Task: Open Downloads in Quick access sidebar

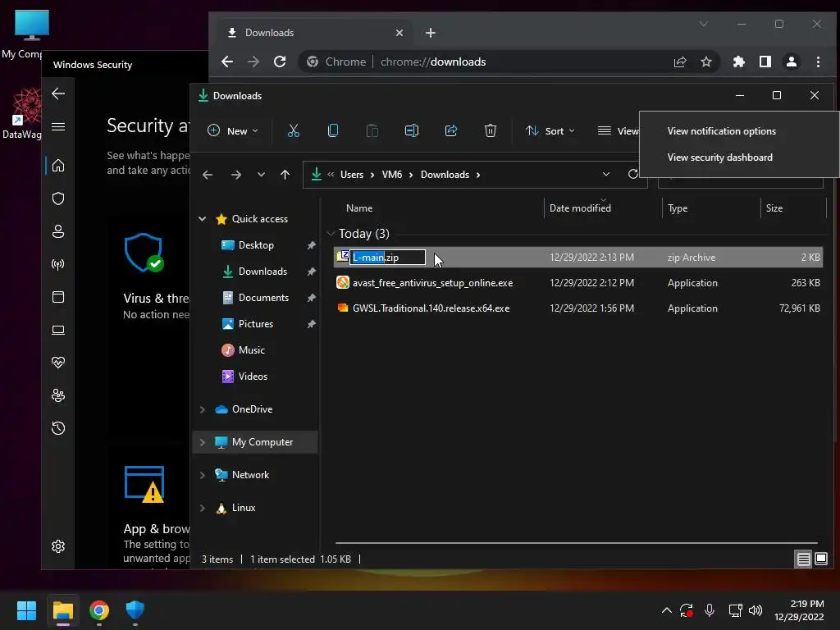Action: coord(262,272)
